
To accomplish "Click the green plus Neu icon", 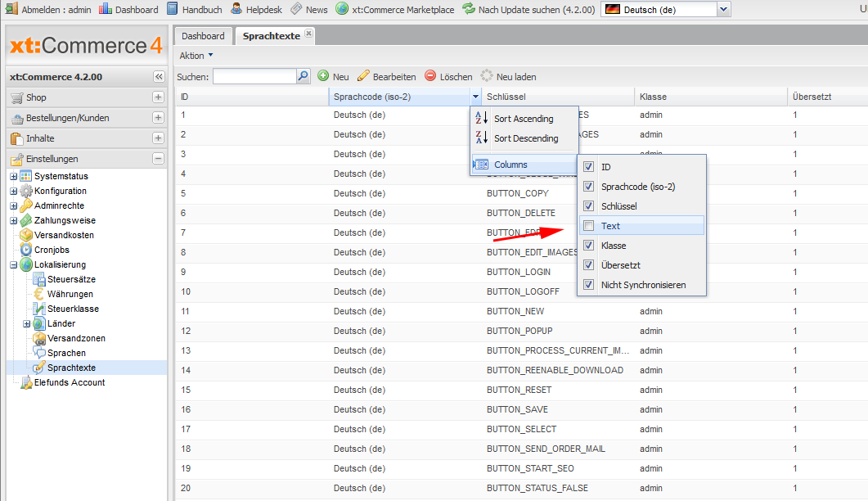I will click(323, 76).
